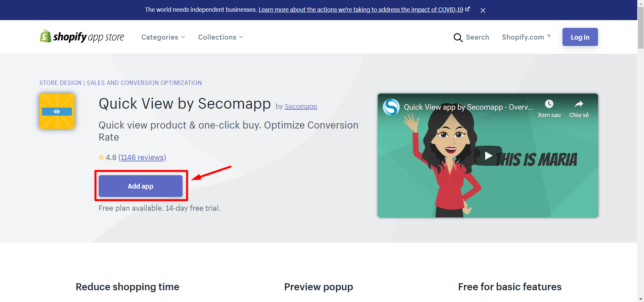Click the Shopify app store logo
The height and width of the screenshot is (302, 644).
pos(82,37)
